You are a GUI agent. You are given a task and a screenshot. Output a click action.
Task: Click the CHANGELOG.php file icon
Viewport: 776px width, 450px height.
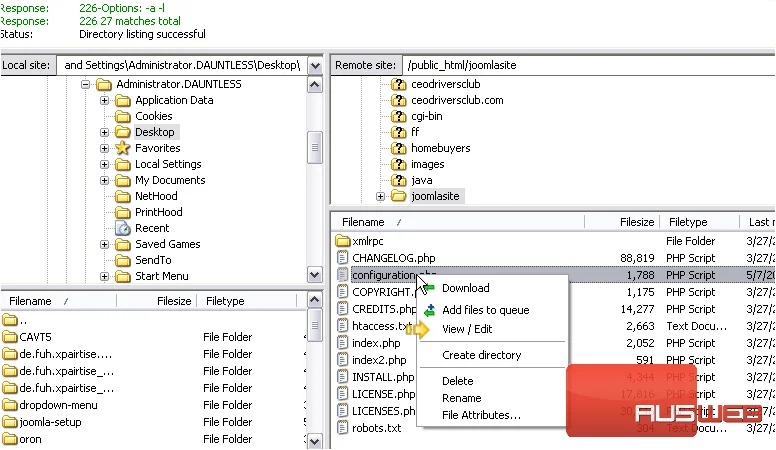(342, 258)
